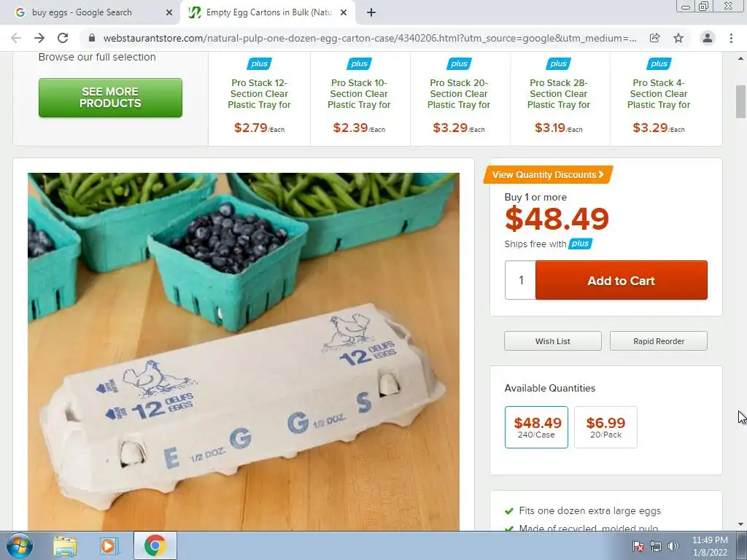Click the Add to Cart button
This screenshot has width=747, height=560.
click(x=622, y=281)
